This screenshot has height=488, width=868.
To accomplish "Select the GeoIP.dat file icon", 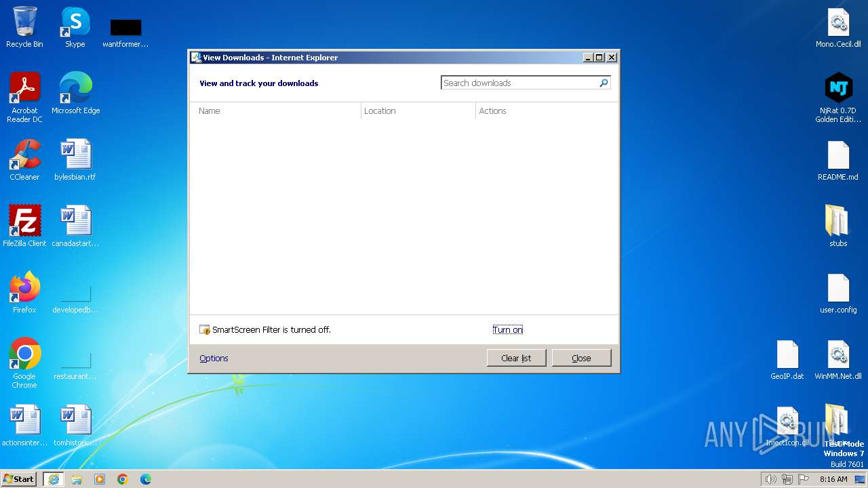I will 787,359.
